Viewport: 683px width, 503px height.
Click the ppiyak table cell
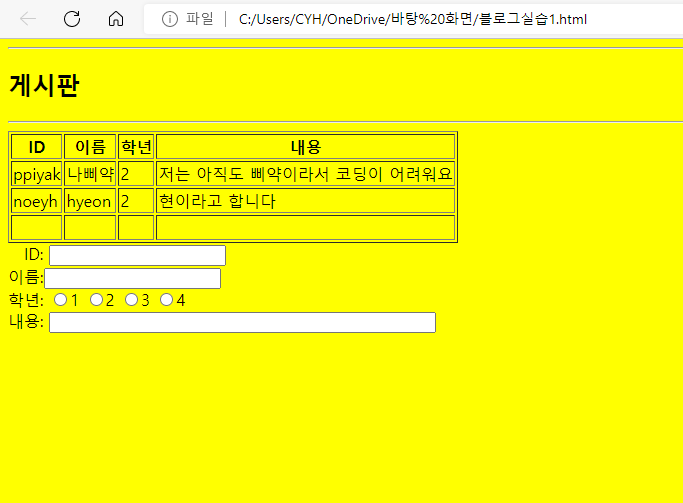tap(37, 174)
